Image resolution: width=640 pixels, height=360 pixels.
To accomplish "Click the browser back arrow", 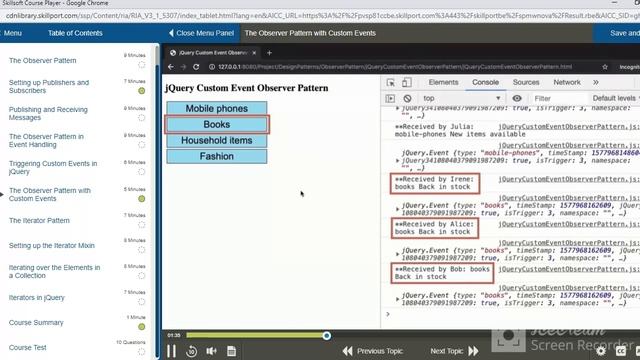I will tap(171, 67).
